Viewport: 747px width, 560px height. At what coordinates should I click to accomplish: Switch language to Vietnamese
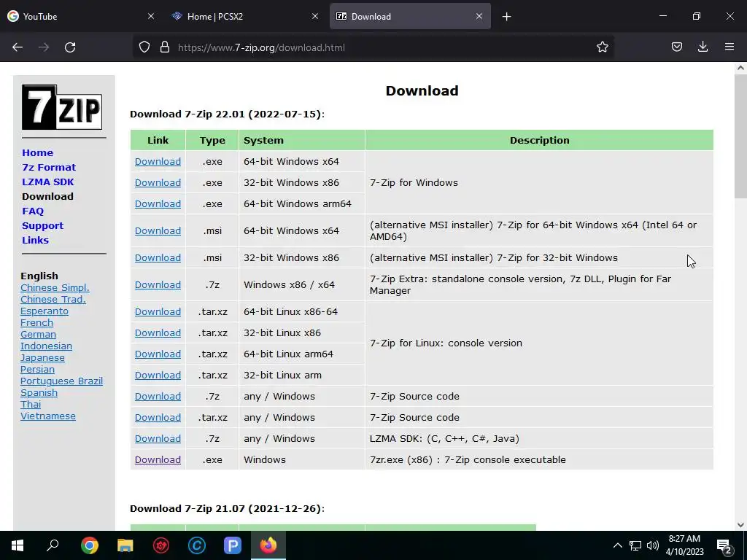[x=48, y=416]
